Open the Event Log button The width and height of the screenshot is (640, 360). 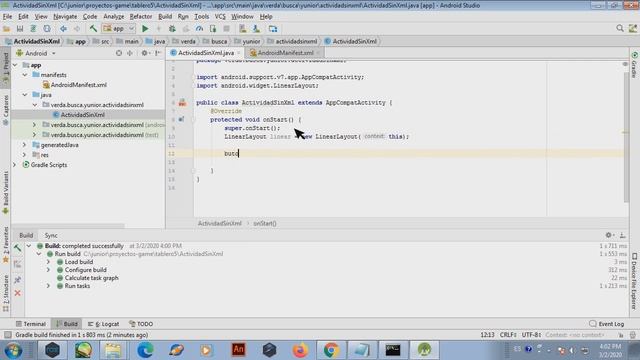coord(607,324)
